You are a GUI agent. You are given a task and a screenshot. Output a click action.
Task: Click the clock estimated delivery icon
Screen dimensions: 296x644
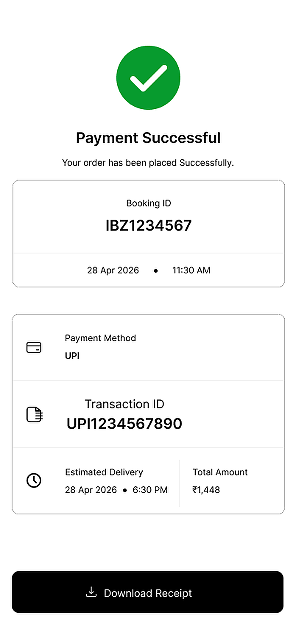34,480
